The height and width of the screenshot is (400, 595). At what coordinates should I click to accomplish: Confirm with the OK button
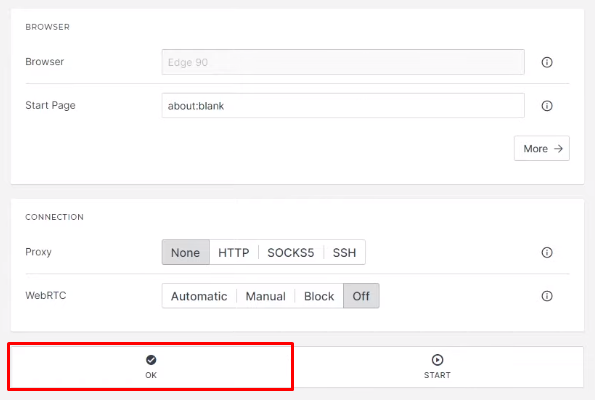click(x=151, y=367)
